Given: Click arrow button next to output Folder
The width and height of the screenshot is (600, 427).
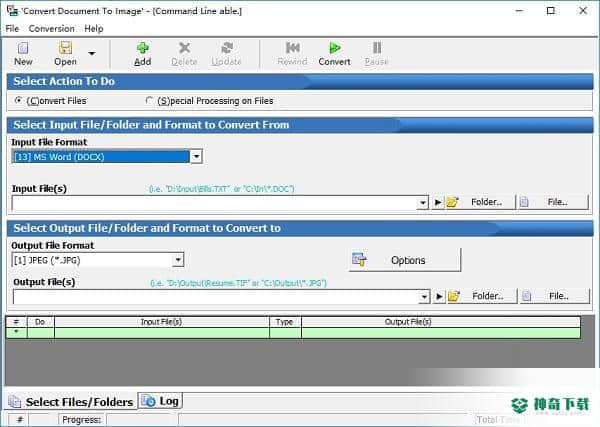Looking at the screenshot, I should pyautogui.click(x=440, y=296).
